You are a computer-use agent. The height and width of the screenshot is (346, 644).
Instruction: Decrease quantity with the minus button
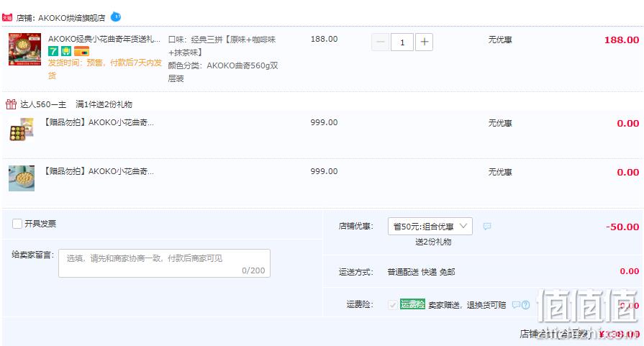pyautogui.click(x=381, y=42)
